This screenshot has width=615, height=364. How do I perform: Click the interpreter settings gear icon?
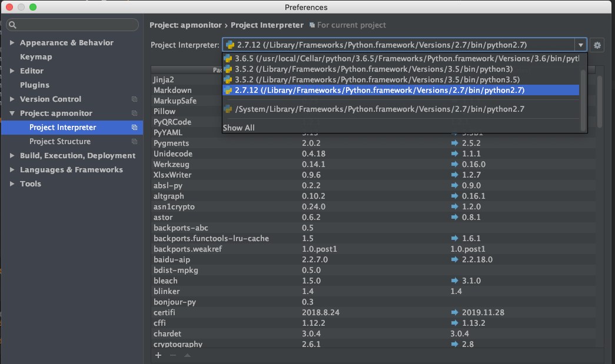click(x=598, y=45)
